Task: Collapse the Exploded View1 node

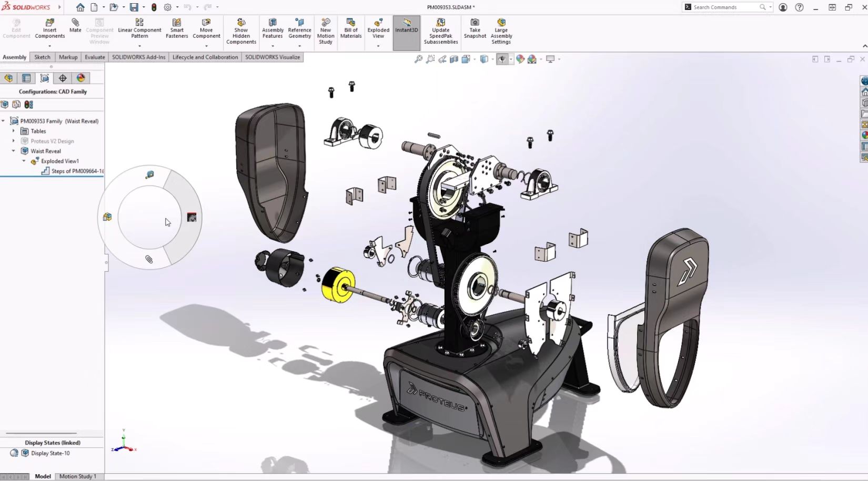Action: 24,161
